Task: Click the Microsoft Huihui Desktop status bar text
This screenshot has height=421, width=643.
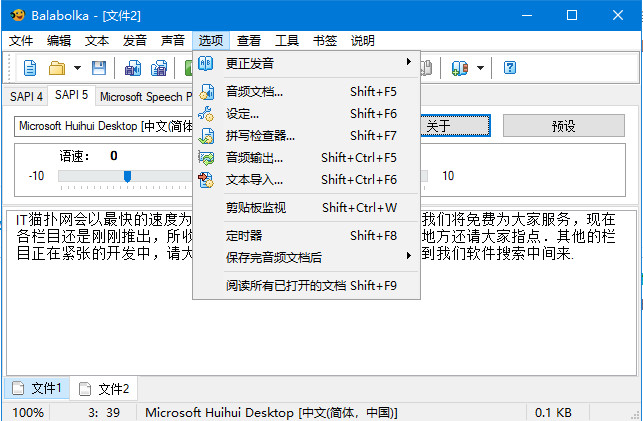Action: [271, 412]
